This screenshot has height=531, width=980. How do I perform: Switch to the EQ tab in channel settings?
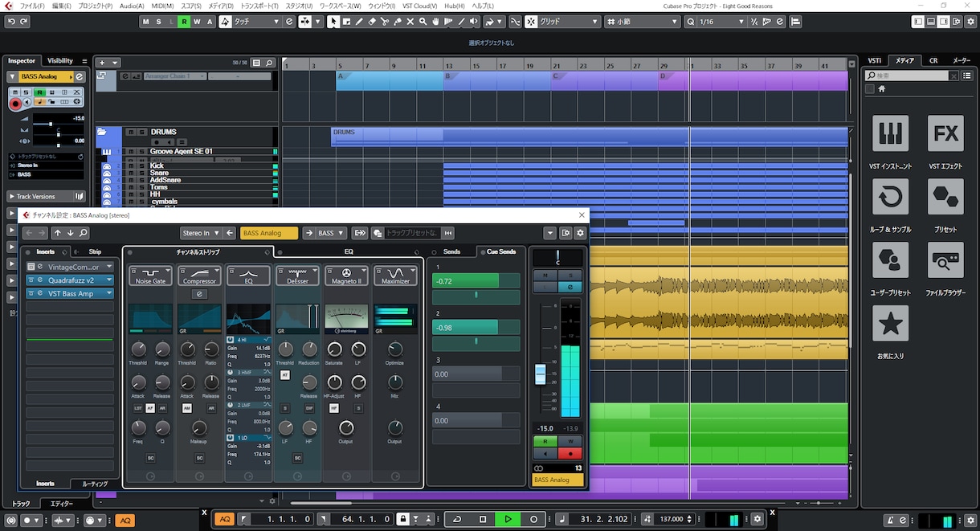tap(349, 251)
